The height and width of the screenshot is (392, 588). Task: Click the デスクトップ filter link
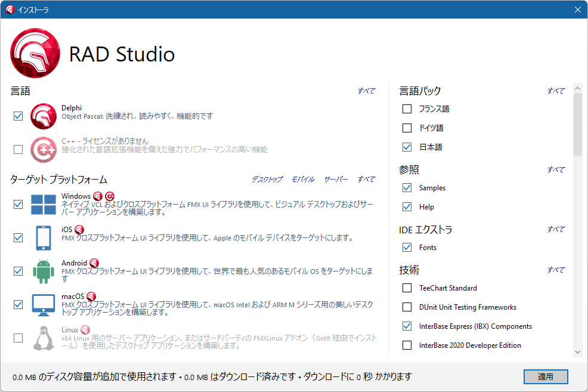(x=268, y=178)
